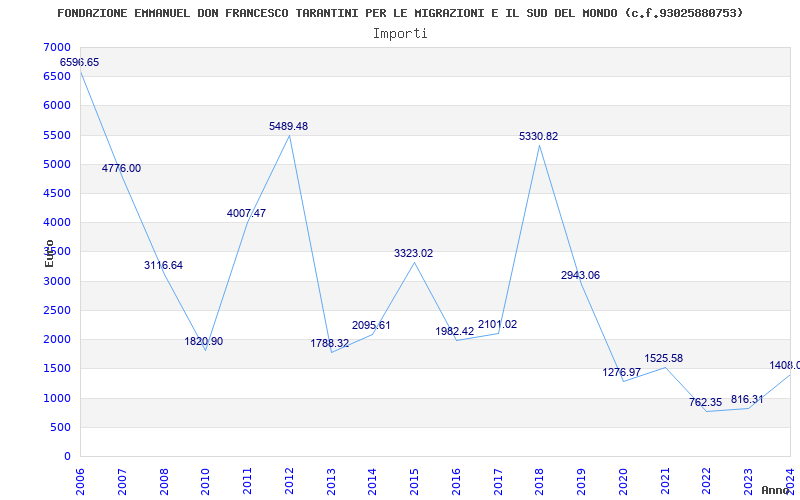Click the 2095.61 value label

click(371, 326)
